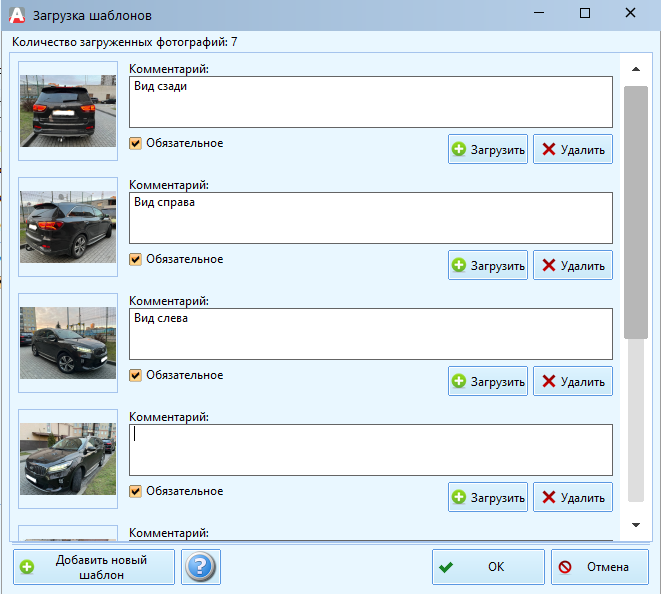Select the Вид слева car thumbnail
The height and width of the screenshot is (594, 661).
click(x=68, y=343)
